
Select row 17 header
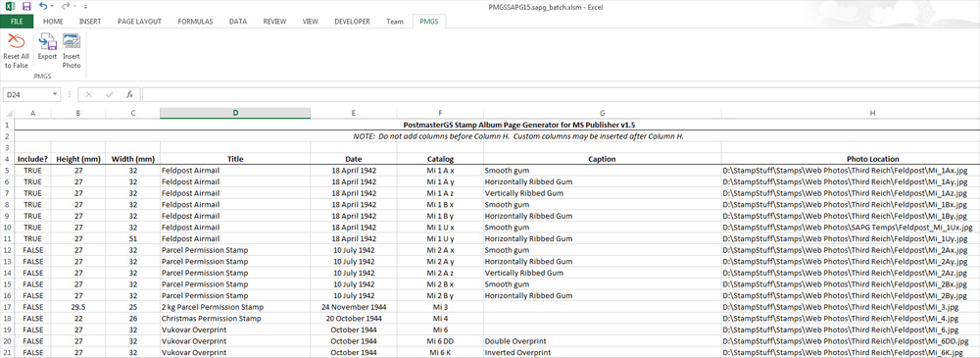click(7, 307)
